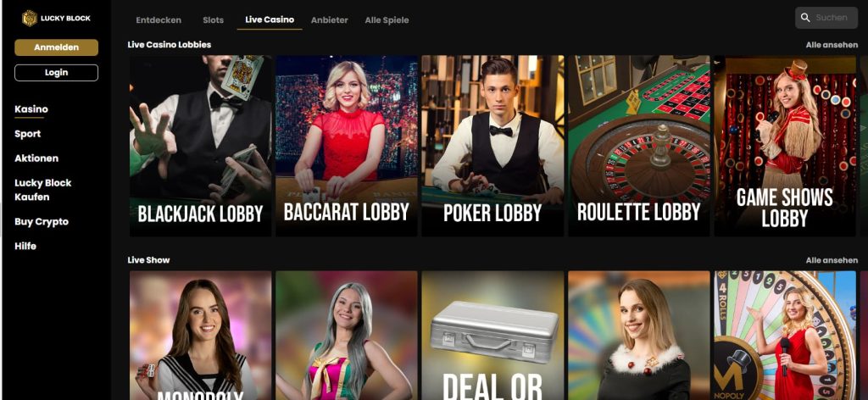Click the search magnifier icon
The image size is (868, 400).
tap(805, 18)
